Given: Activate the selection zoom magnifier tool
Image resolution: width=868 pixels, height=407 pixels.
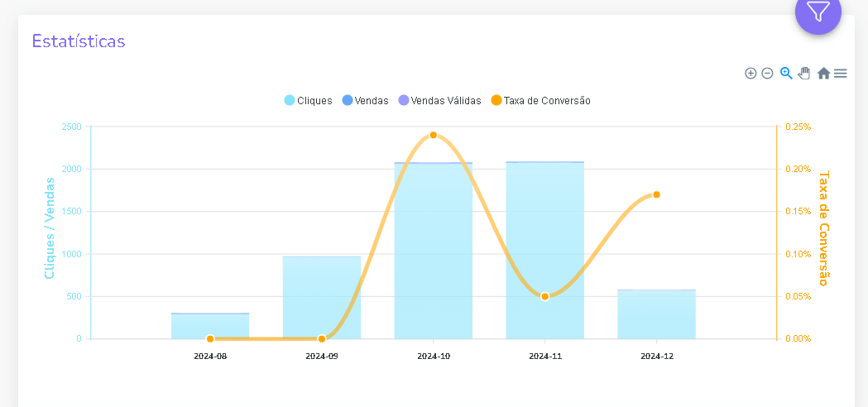Looking at the screenshot, I should (786, 73).
